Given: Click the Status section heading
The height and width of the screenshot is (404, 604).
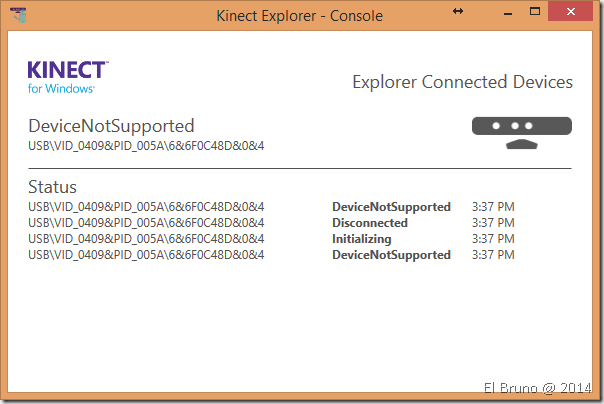Looking at the screenshot, I should click(52, 186).
